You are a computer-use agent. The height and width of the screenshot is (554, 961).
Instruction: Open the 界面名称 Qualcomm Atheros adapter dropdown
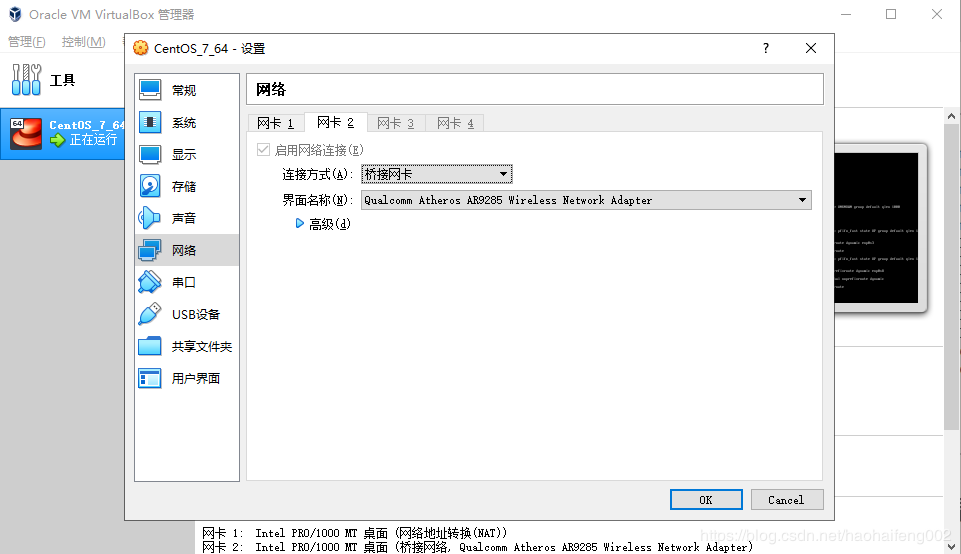[x=586, y=200]
